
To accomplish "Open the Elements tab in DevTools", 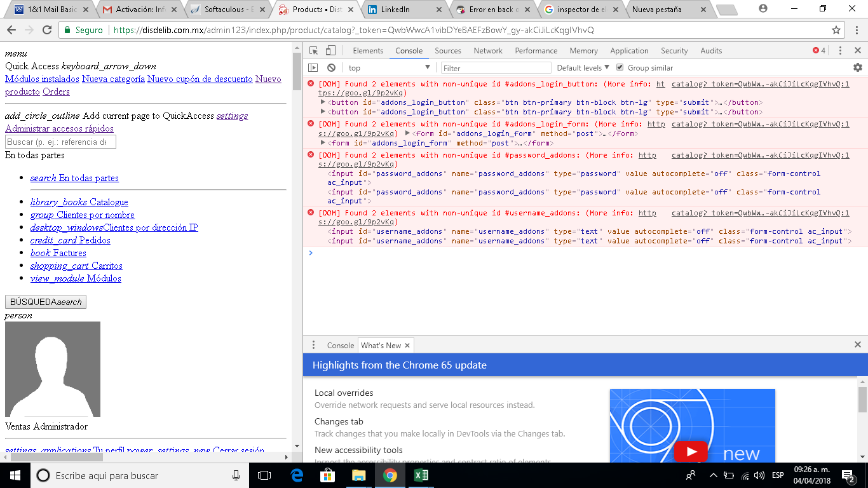I will [368, 51].
